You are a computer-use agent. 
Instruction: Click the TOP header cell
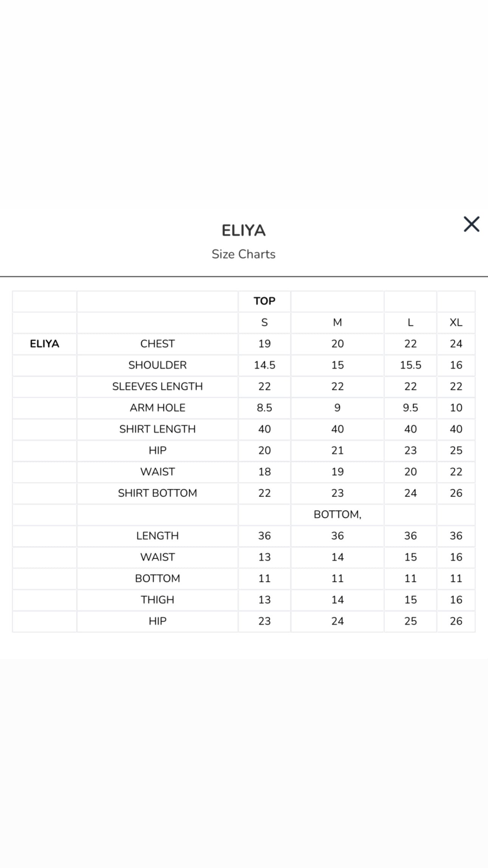coord(264,301)
